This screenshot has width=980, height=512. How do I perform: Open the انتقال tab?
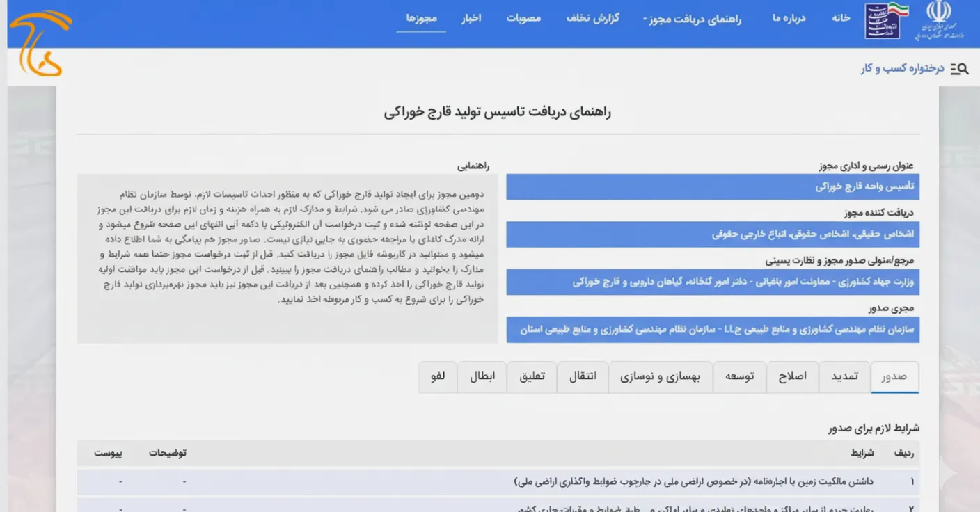click(x=583, y=376)
